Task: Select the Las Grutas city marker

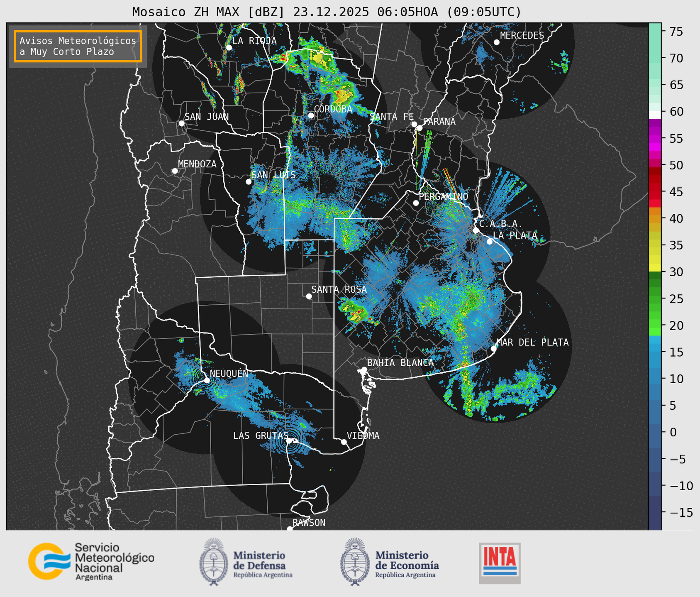Action: [289, 440]
